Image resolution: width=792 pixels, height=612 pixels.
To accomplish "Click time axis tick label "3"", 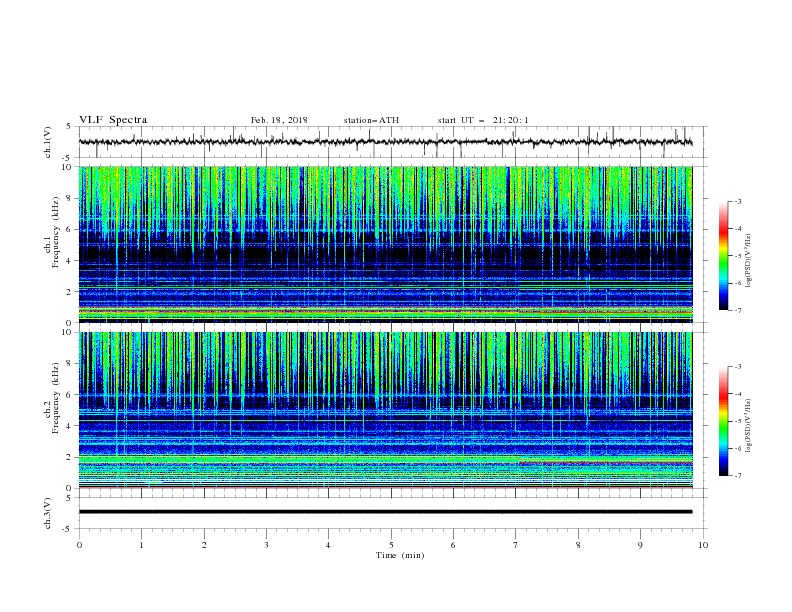I will pyautogui.click(x=266, y=545).
